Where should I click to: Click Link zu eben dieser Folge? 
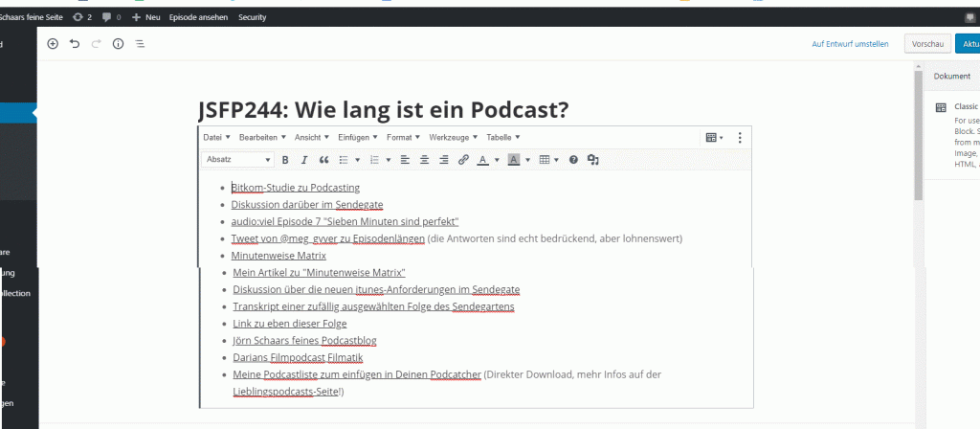coord(289,324)
